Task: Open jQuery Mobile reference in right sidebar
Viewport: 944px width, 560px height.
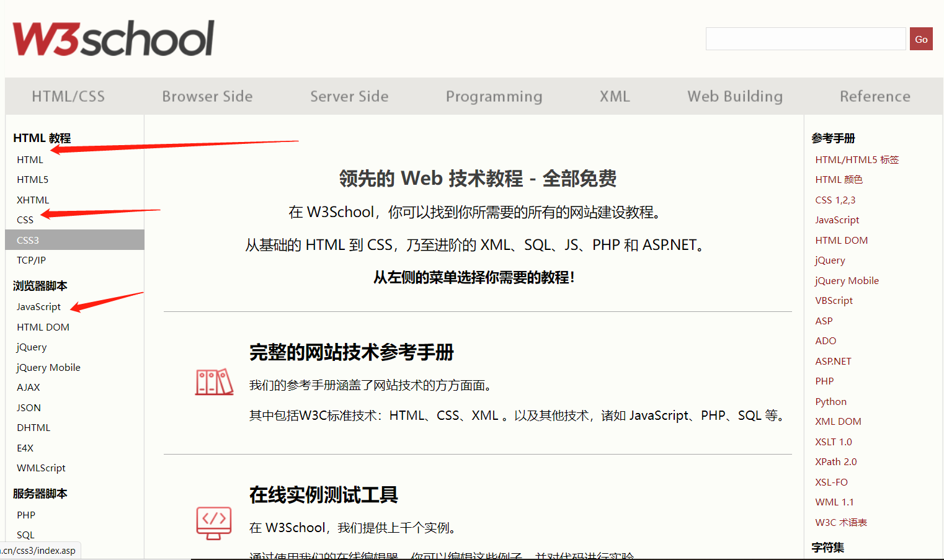Action: (x=847, y=280)
